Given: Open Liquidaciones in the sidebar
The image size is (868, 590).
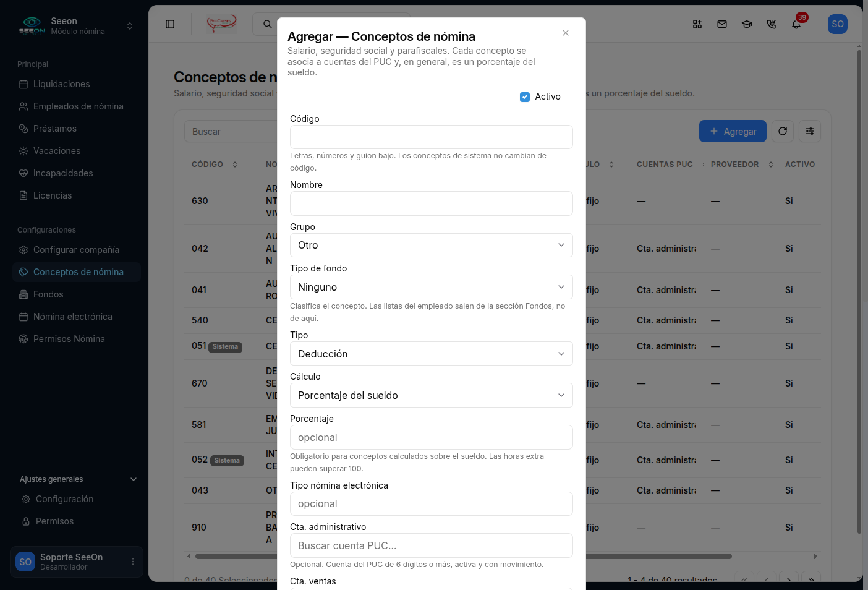Looking at the screenshot, I should 77,84.
